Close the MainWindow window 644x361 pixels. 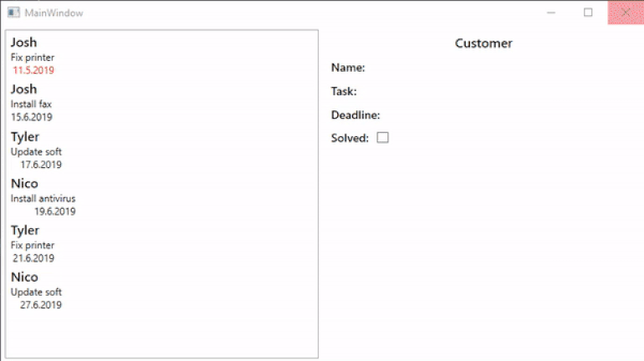(x=626, y=13)
